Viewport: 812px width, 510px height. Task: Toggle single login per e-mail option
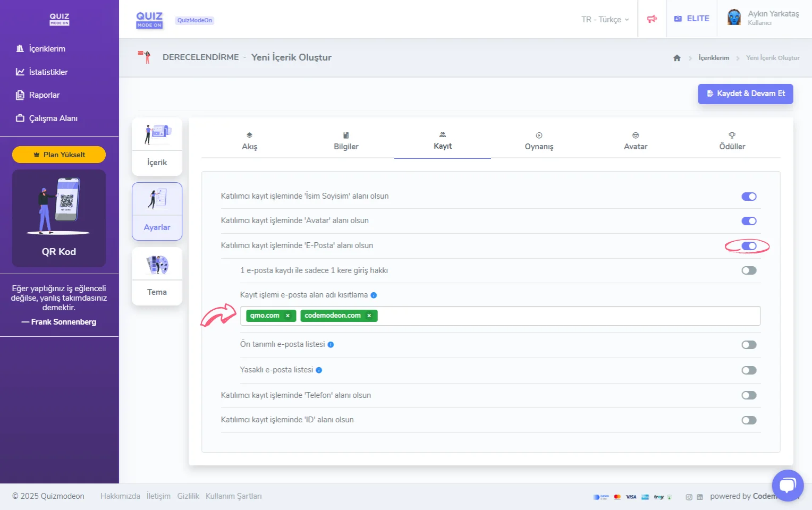tap(748, 270)
